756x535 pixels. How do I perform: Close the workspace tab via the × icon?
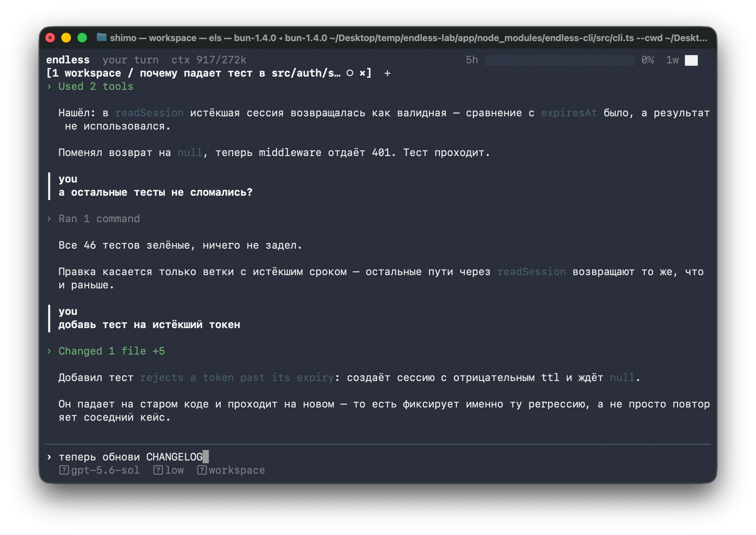coord(362,73)
